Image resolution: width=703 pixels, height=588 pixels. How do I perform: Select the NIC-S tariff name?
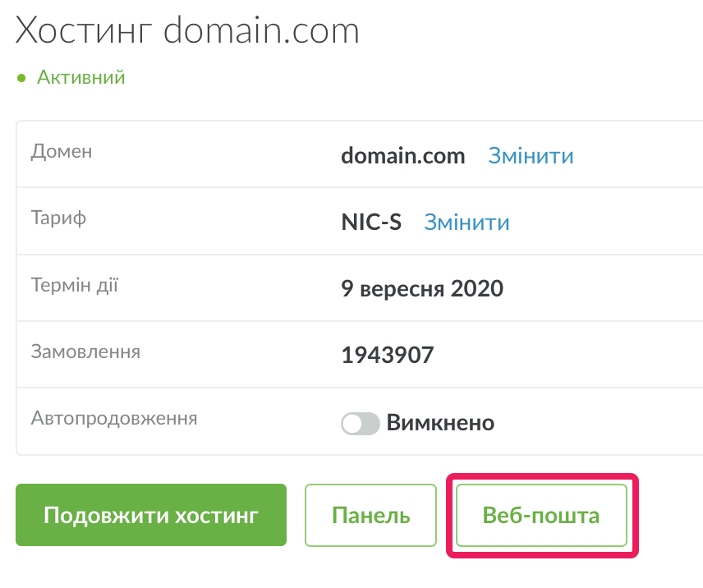[371, 223]
